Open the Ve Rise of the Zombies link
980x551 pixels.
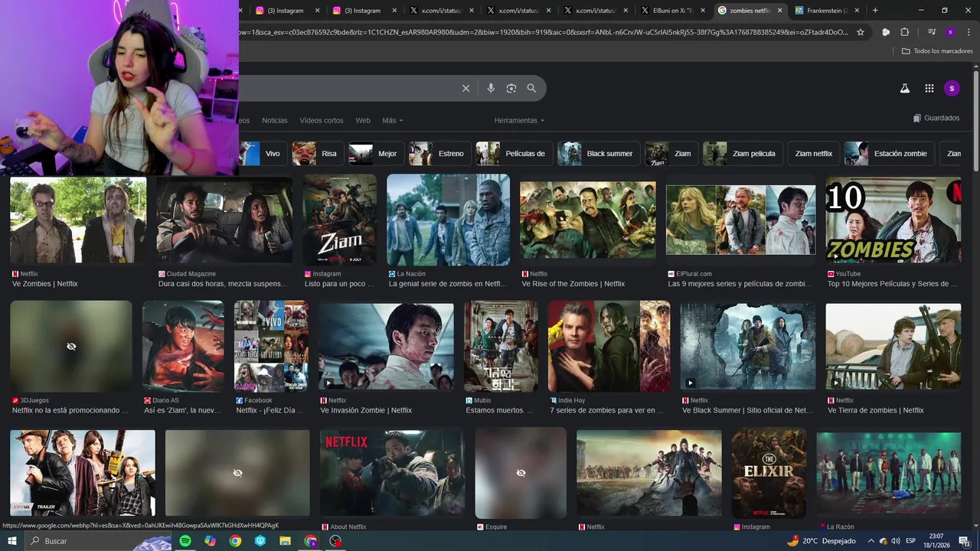pyautogui.click(x=573, y=284)
